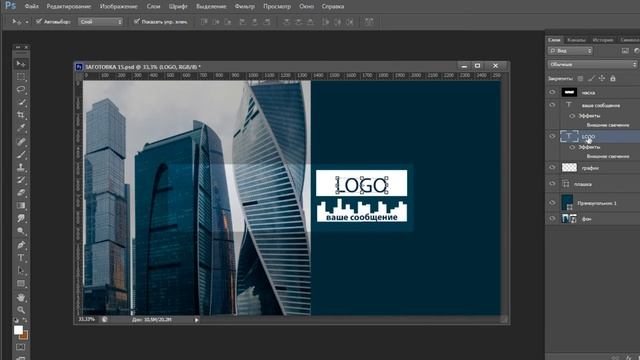Open the Справка menu
This screenshot has width=640, height=360.
coord(333,7)
